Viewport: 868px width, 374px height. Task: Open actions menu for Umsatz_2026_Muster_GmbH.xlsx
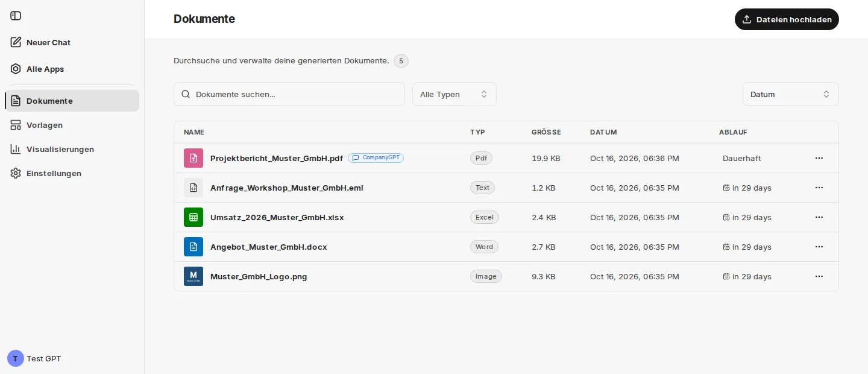(x=819, y=217)
